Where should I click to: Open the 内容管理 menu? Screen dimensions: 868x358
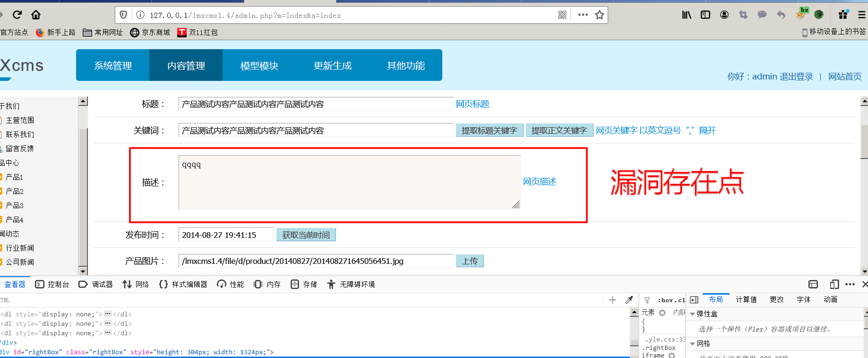pos(186,65)
